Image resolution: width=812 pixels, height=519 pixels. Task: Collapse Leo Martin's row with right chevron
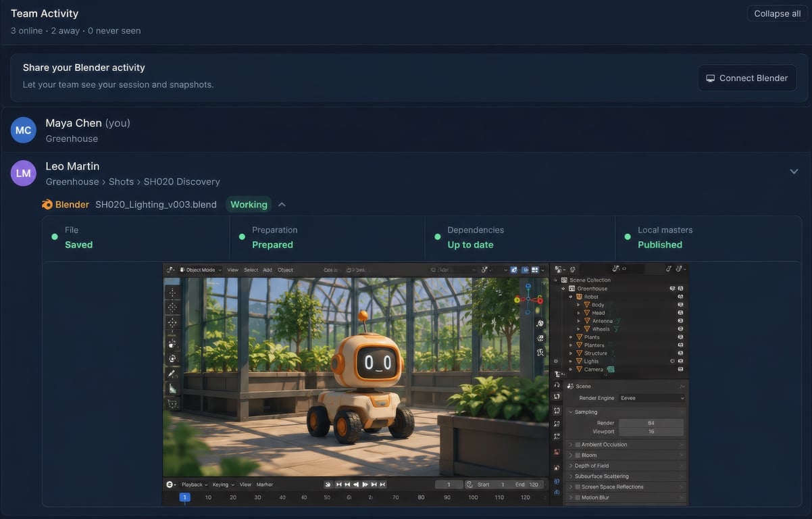pos(794,172)
